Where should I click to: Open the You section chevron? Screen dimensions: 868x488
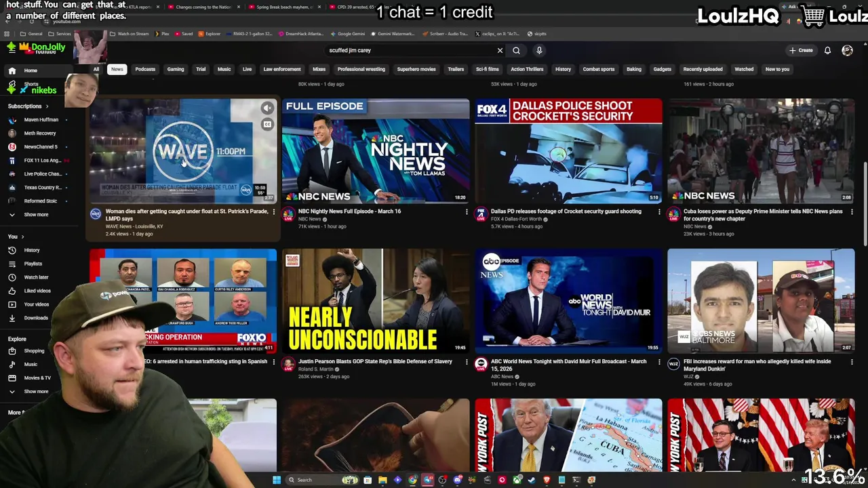[22, 237]
